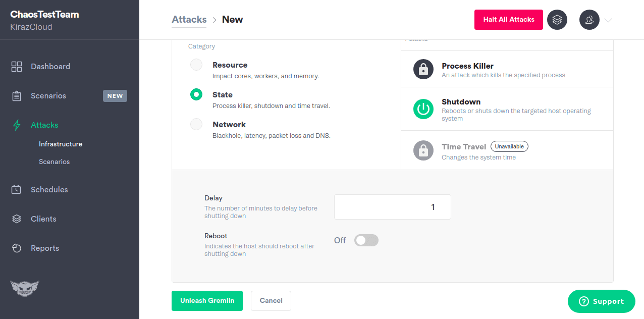Expand the user profile dropdown chevron

pyautogui.click(x=608, y=20)
